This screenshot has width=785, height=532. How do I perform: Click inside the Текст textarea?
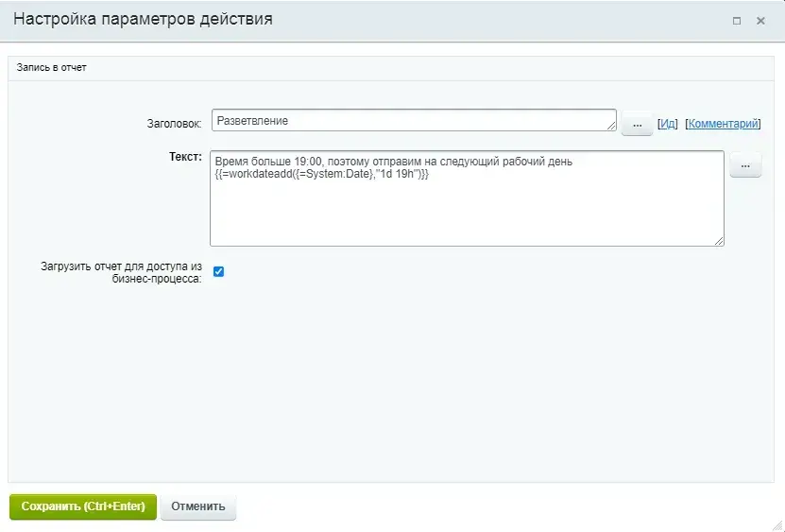coord(467,198)
